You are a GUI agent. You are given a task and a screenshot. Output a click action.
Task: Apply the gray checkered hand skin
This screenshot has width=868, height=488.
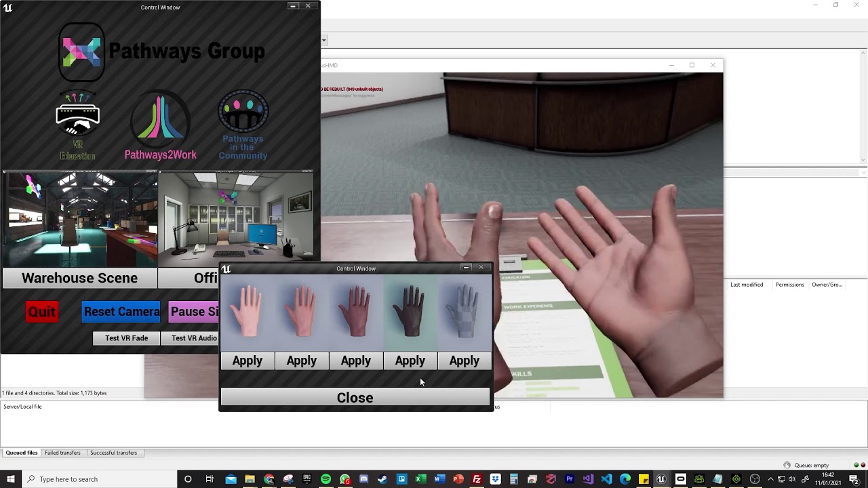click(x=465, y=361)
